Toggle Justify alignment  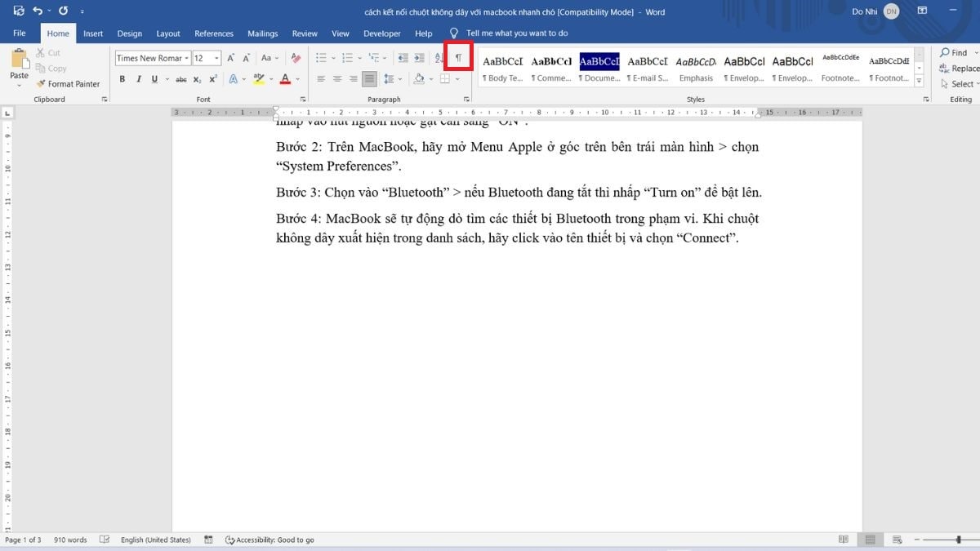[x=369, y=79]
